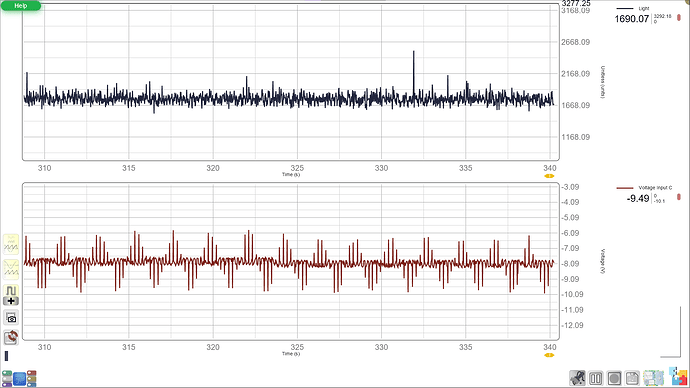Viewport: 690px width, 388px height.
Task: Open the second filter tool with sawtooth wave
Action: (11, 269)
